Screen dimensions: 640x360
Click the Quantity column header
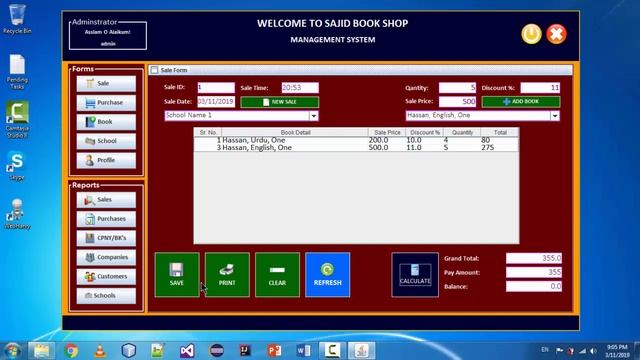[x=462, y=132]
